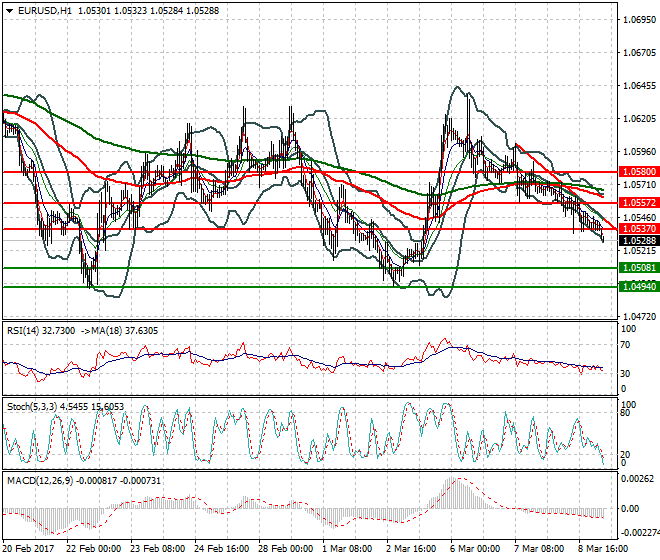Click the 1 Mar 08:00 time label

(347, 549)
